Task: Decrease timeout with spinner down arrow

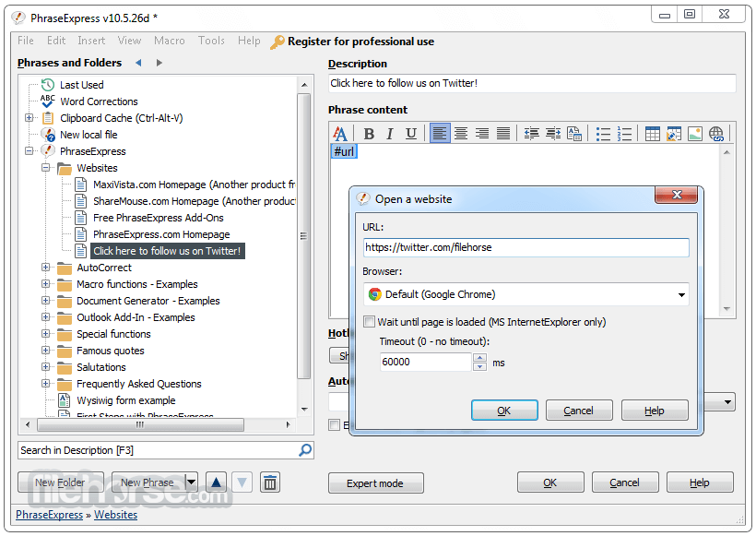Action: coord(479,366)
